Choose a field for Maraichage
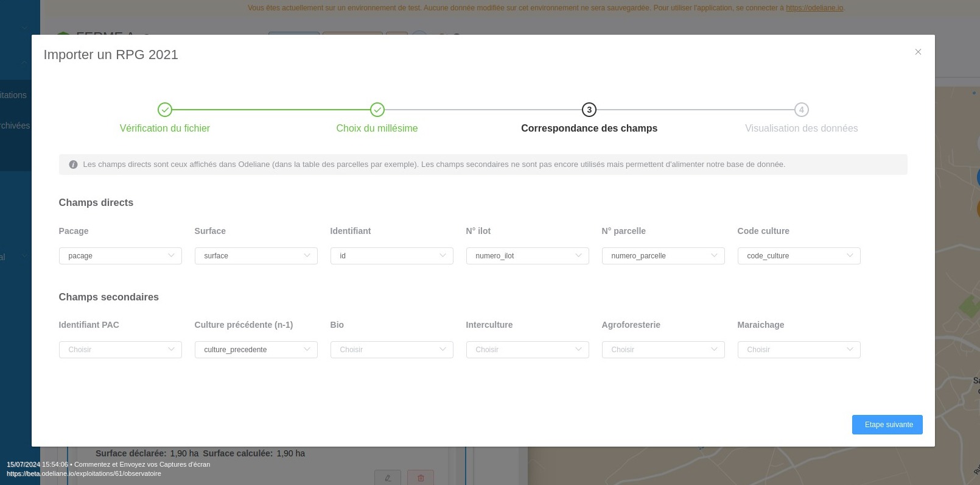Image resolution: width=980 pixels, height=485 pixels. (799, 350)
